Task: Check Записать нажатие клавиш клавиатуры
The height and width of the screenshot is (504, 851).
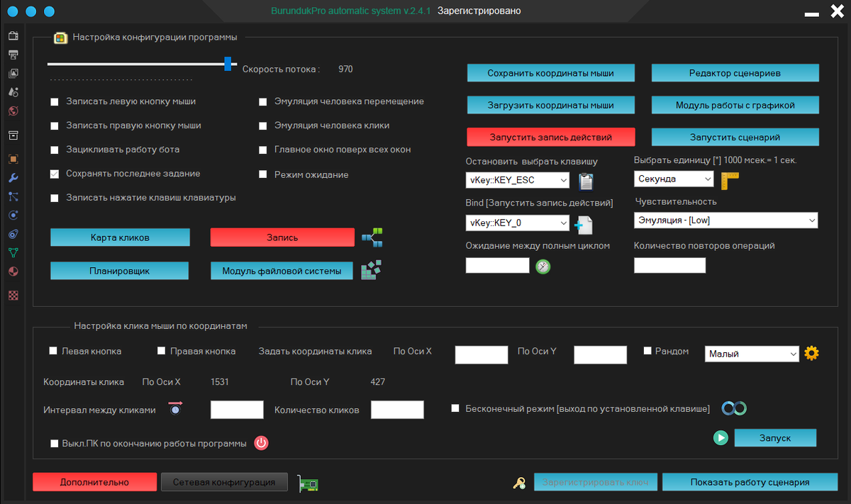Action: pyautogui.click(x=55, y=198)
